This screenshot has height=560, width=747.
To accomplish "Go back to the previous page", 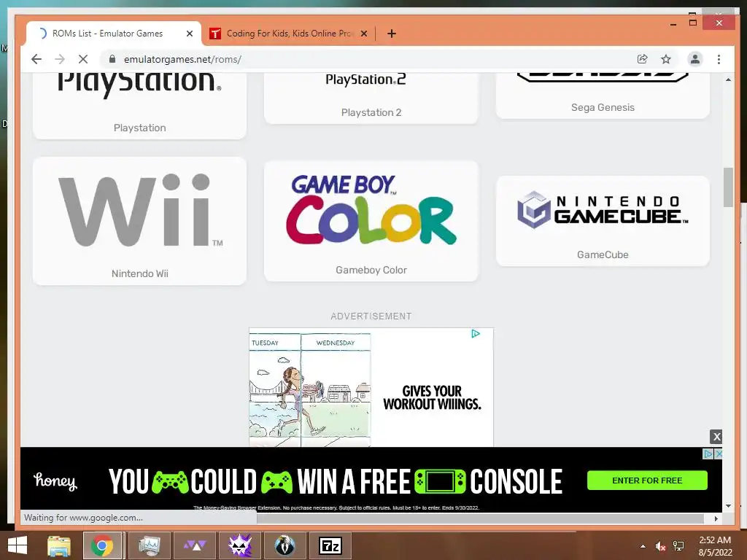I will point(36,59).
